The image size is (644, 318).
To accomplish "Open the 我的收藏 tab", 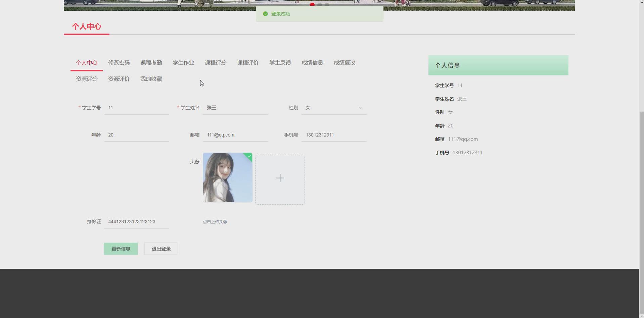I will point(151,79).
